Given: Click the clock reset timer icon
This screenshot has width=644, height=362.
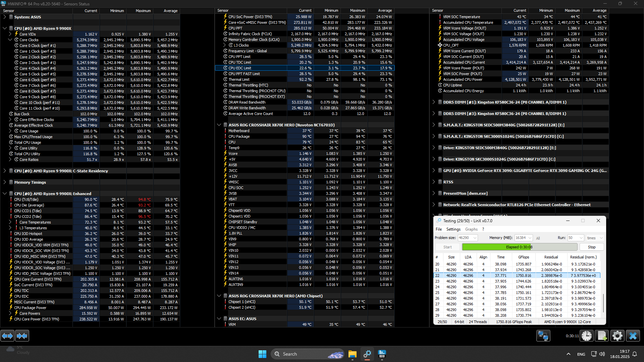Looking at the screenshot, I should point(587,336).
